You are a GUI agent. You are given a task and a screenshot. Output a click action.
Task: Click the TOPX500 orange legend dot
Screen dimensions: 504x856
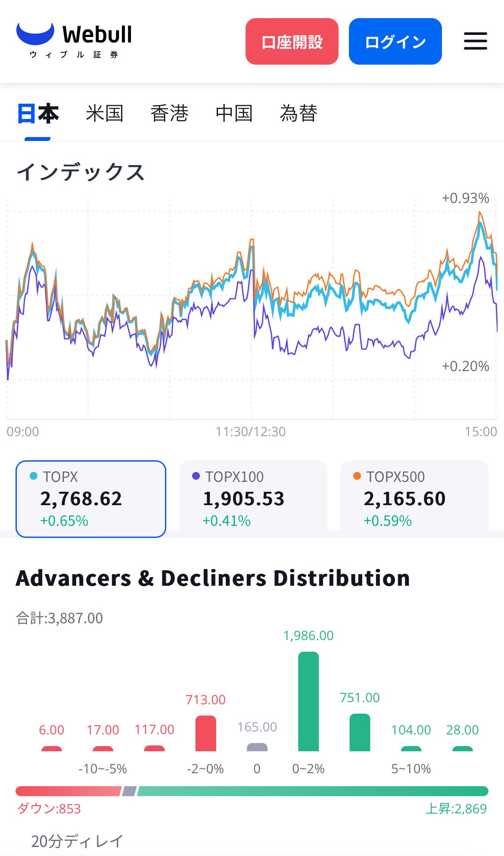[x=357, y=476]
